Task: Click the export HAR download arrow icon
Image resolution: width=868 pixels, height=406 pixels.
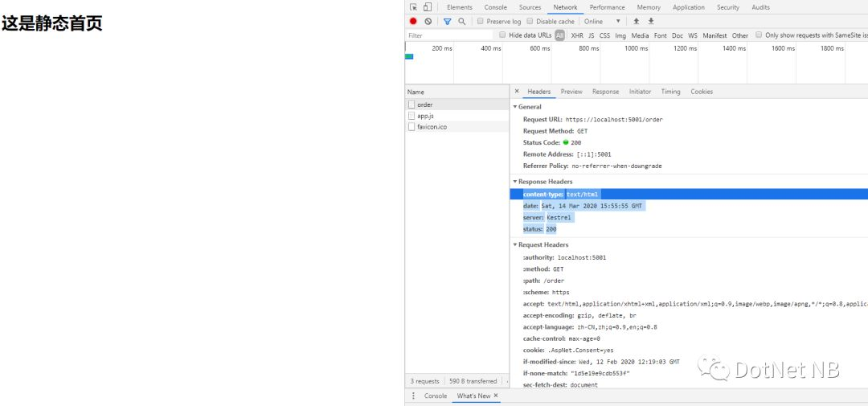Action: point(651,21)
